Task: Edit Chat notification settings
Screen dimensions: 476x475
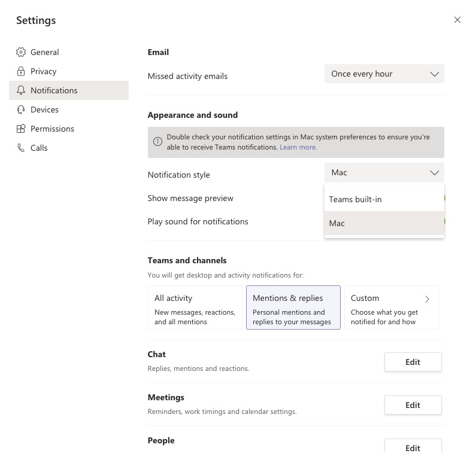Action: click(x=413, y=362)
